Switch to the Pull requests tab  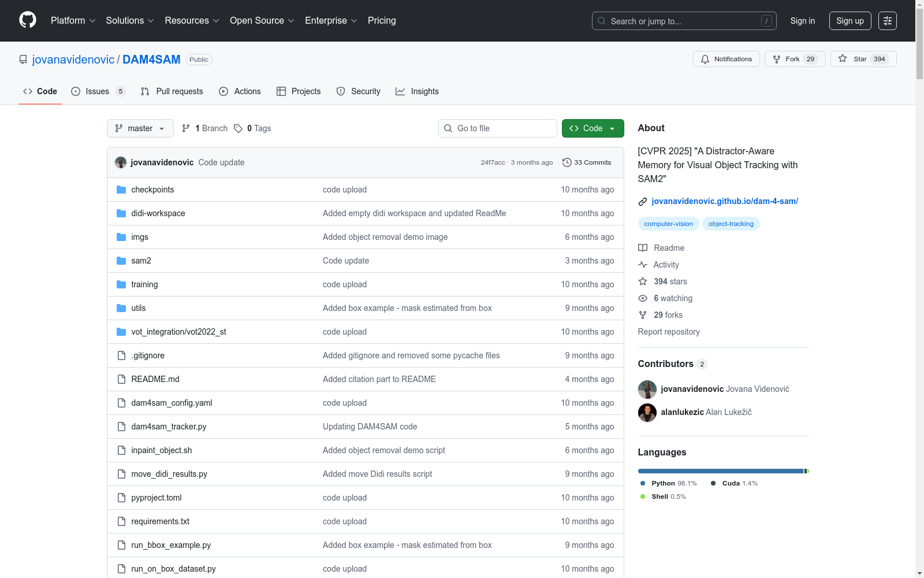172,91
